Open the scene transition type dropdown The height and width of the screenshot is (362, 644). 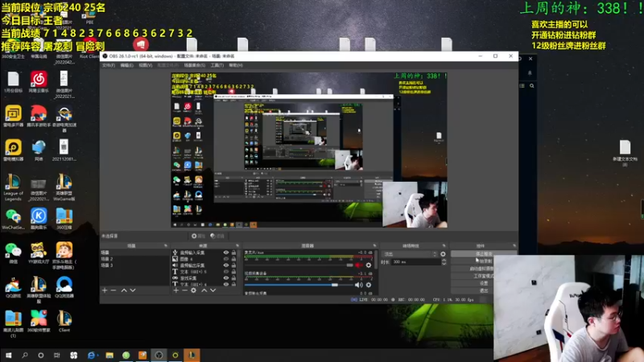[x=409, y=254]
